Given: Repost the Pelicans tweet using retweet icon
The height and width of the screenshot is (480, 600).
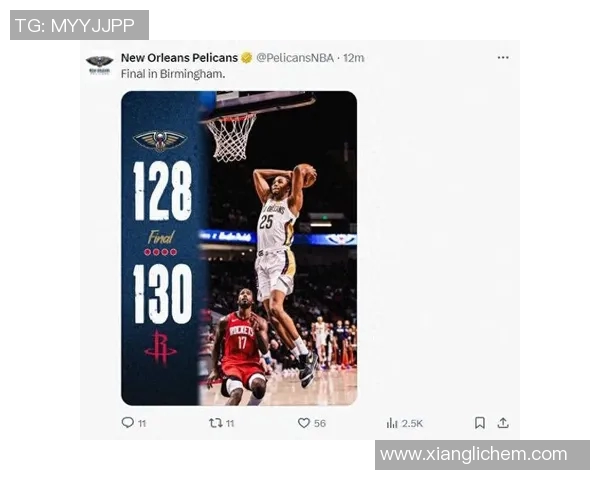Looking at the screenshot, I should coord(215,423).
